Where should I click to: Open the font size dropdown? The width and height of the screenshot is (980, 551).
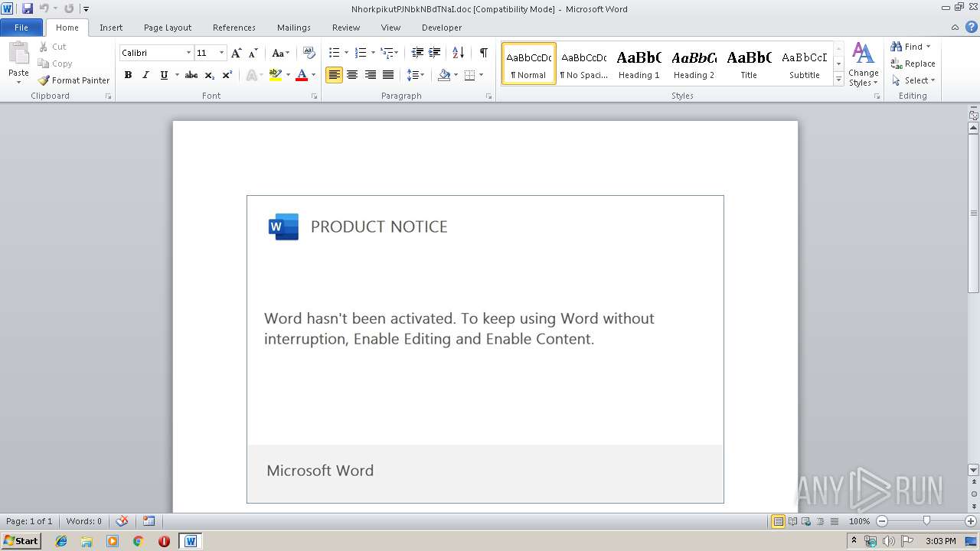[x=222, y=53]
